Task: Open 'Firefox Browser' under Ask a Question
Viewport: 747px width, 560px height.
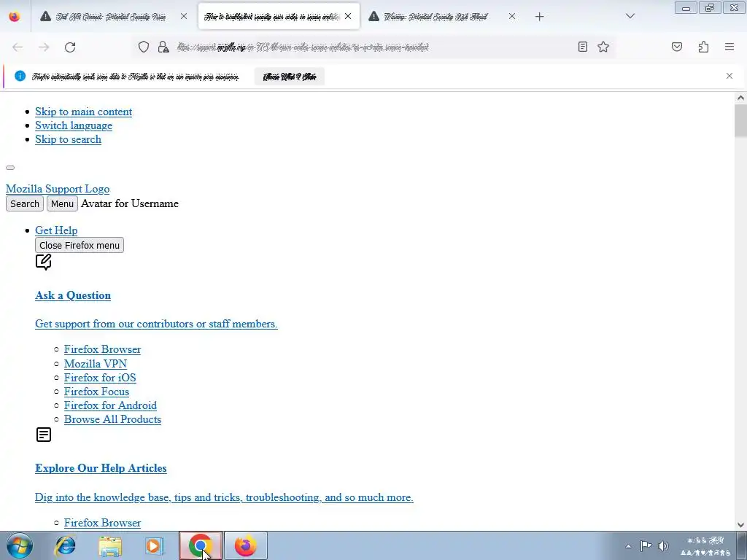Action: (x=102, y=349)
